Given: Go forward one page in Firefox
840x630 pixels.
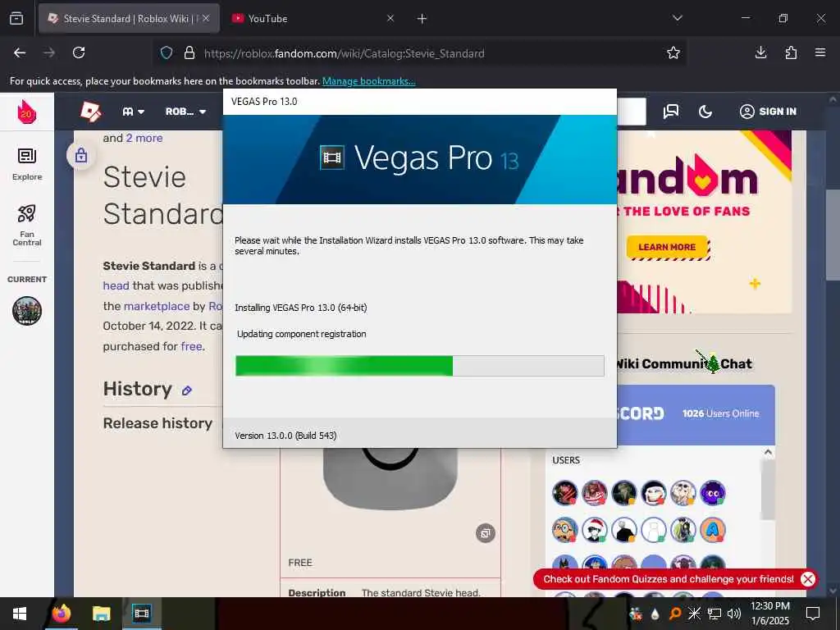Looking at the screenshot, I should [49, 52].
